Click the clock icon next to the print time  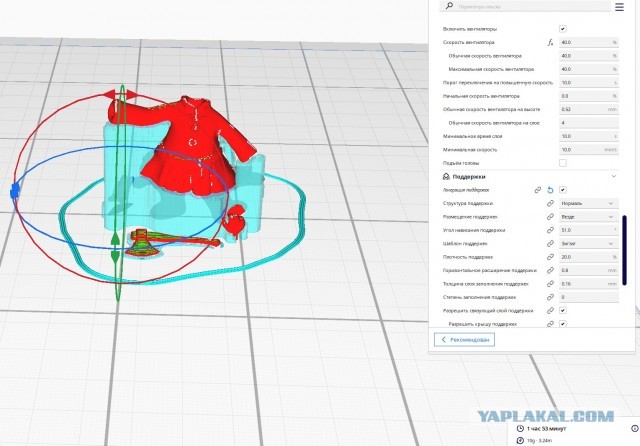coord(520,428)
